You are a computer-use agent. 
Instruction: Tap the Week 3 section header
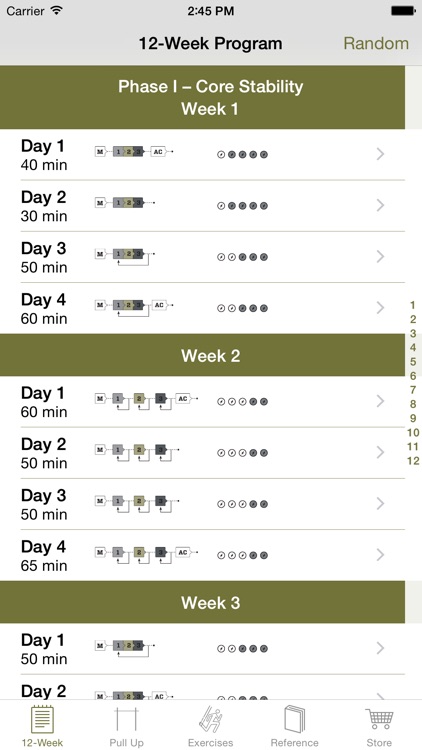coord(202,602)
